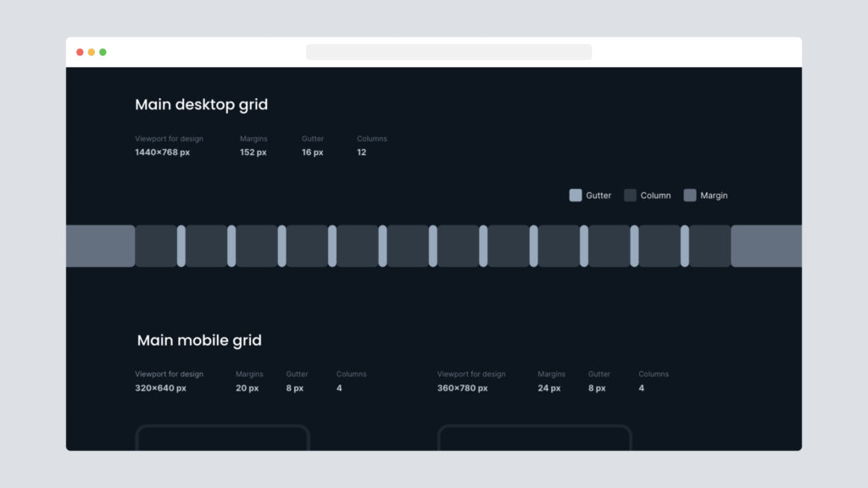Image resolution: width=868 pixels, height=488 pixels.
Task: Click the Gutter legend color swatch
Action: click(x=576, y=196)
